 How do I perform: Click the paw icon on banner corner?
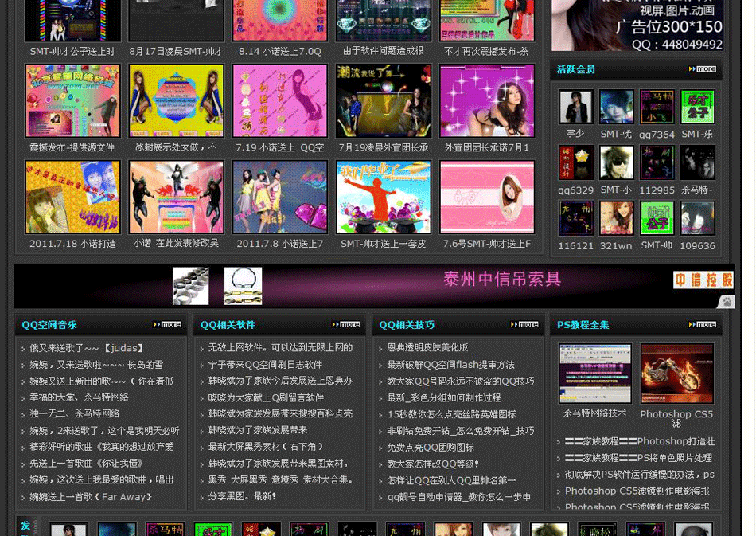tap(727, 303)
